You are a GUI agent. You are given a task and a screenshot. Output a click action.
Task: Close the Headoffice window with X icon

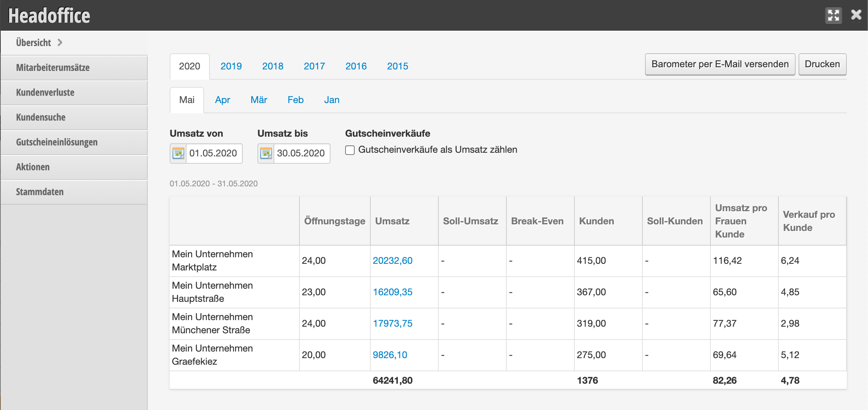coord(856,15)
